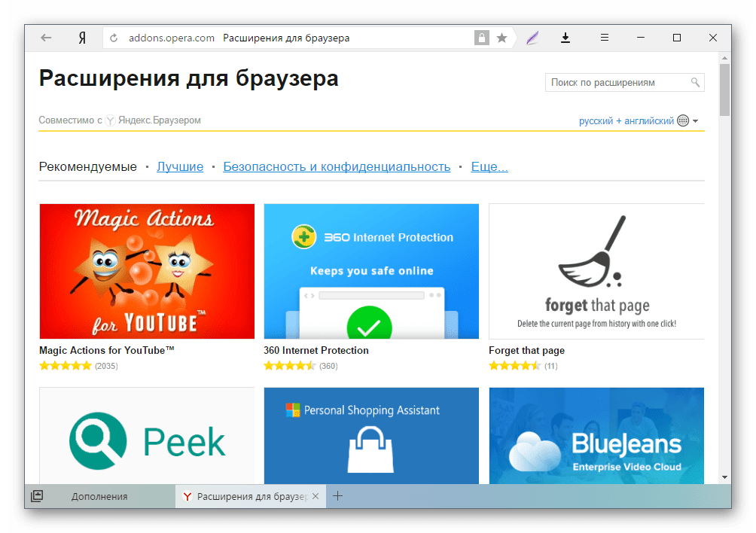The image size is (756, 533).
Task: Click the back arrow navigation button
Action: click(46, 38)
